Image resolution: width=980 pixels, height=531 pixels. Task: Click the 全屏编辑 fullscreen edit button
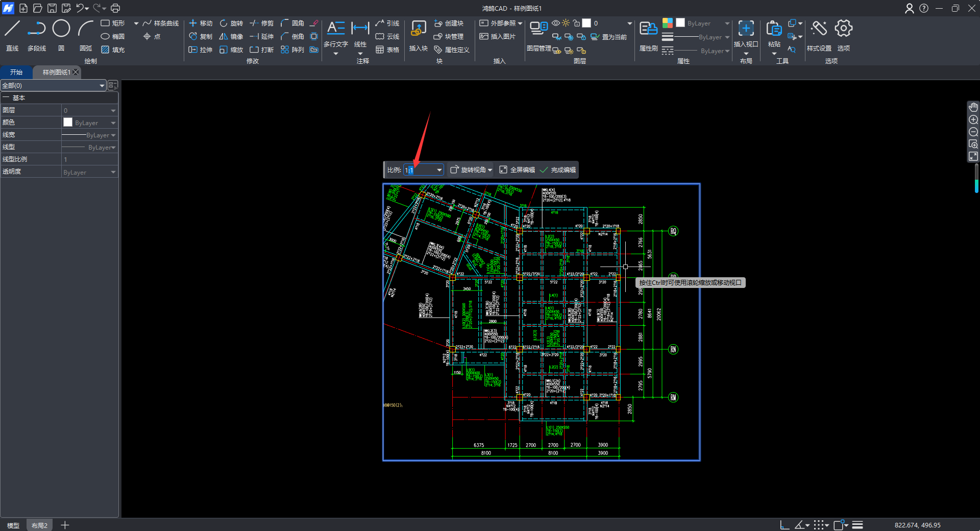517,170
